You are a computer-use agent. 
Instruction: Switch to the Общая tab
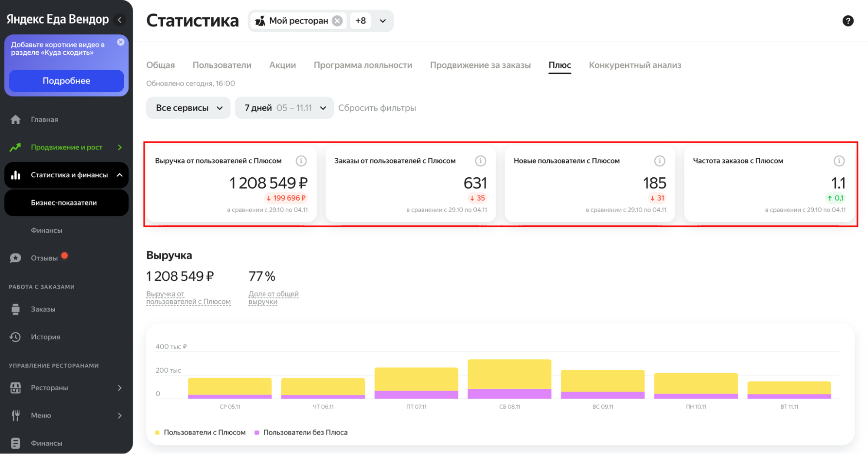pyautogui.click(x=161, y=65)
